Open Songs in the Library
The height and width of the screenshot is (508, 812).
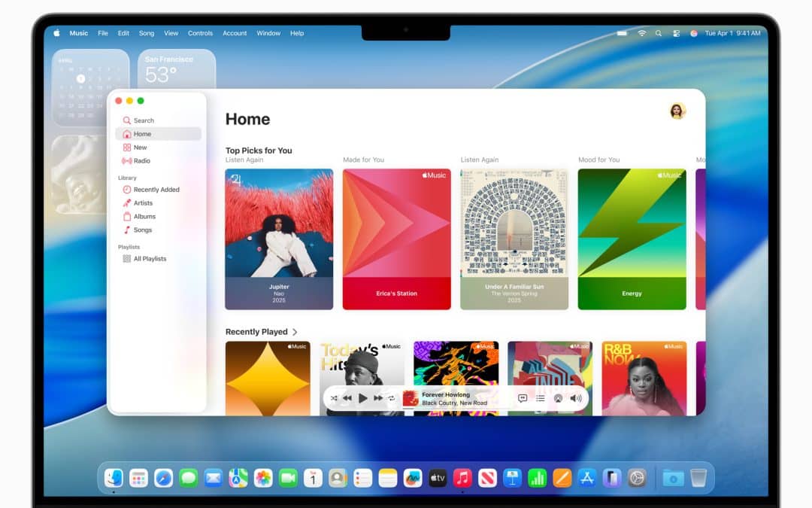159,230
